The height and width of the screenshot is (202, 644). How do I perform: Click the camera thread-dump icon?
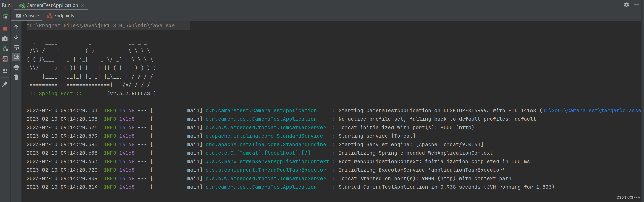tap(5, 39)
